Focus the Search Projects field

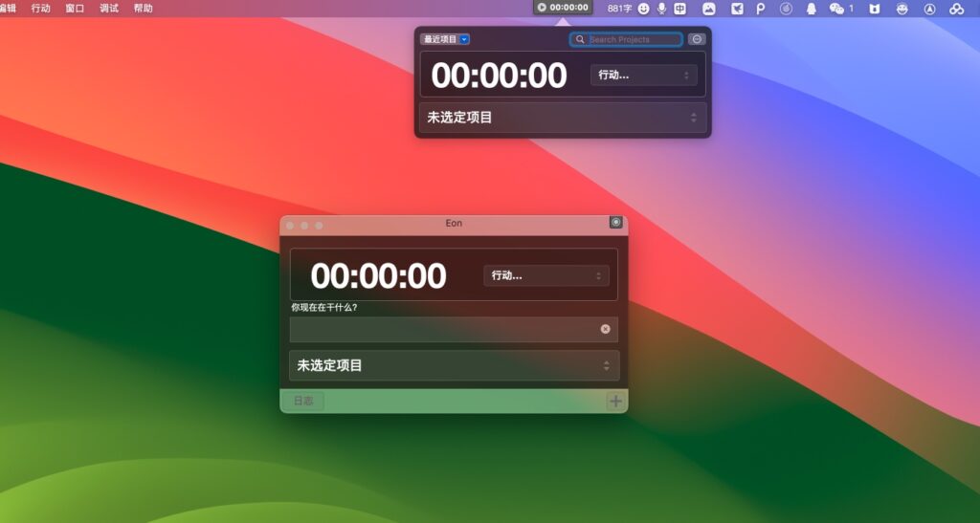626,39
